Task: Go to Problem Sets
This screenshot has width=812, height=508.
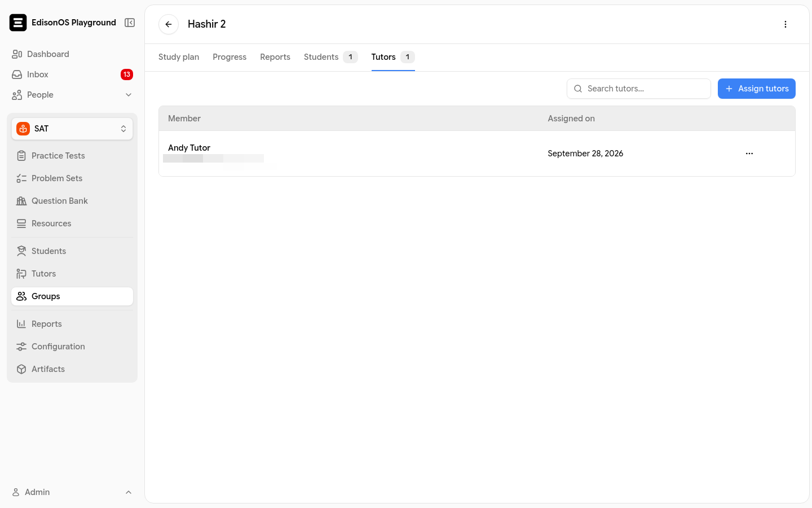Action: coord(72,178)
